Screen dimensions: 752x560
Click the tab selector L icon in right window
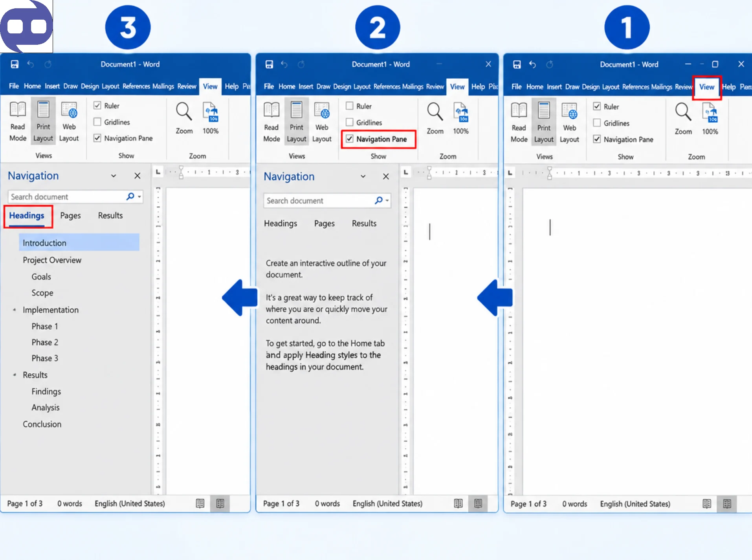pyautogui.click(x=510, y=173)
